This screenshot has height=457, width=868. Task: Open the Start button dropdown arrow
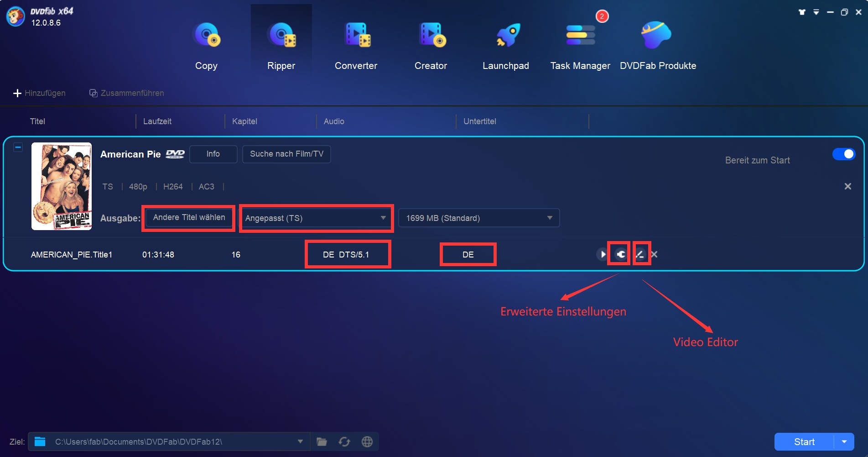click(844, 442)
